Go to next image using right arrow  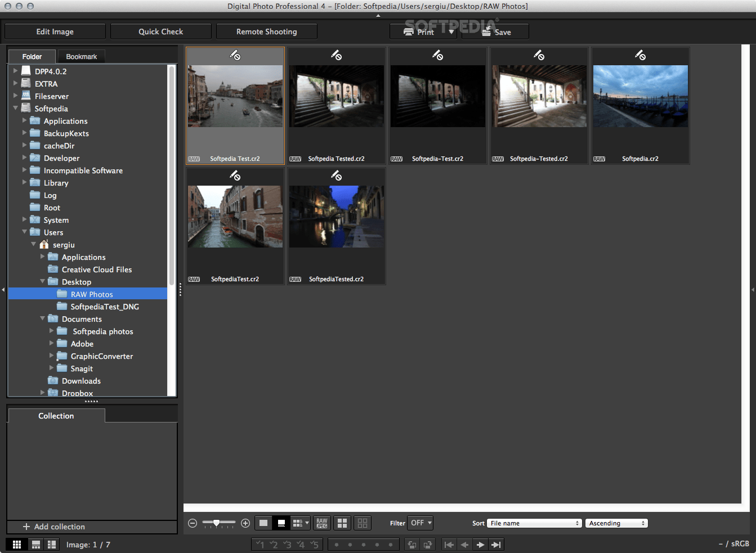pyautogui.click(x=480, y=545)
